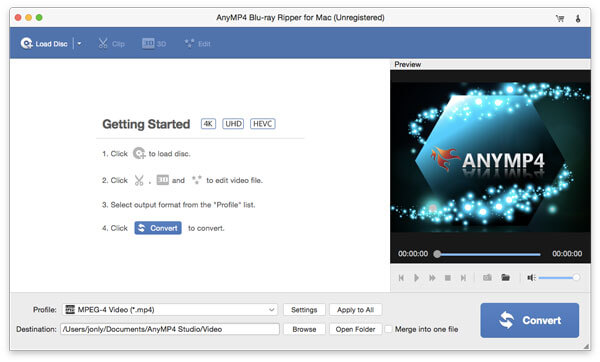Stop the preview playback
The width and height of the screenshot is (600, 362).
click(447, 278)
